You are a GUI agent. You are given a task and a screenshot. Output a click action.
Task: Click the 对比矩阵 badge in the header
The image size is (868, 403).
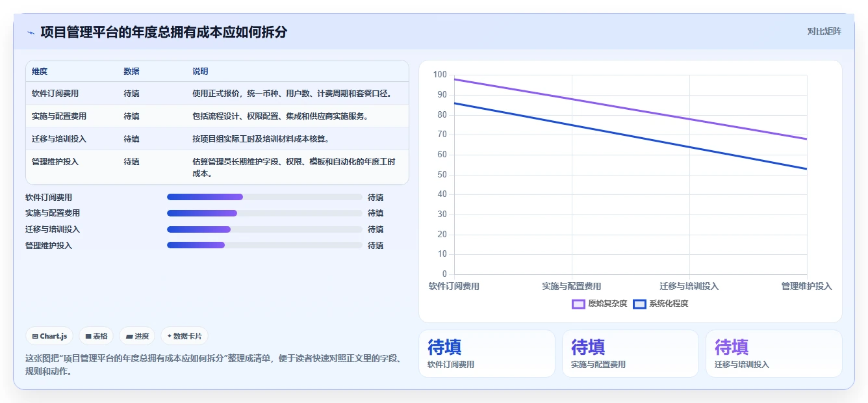tap(824, 31)
